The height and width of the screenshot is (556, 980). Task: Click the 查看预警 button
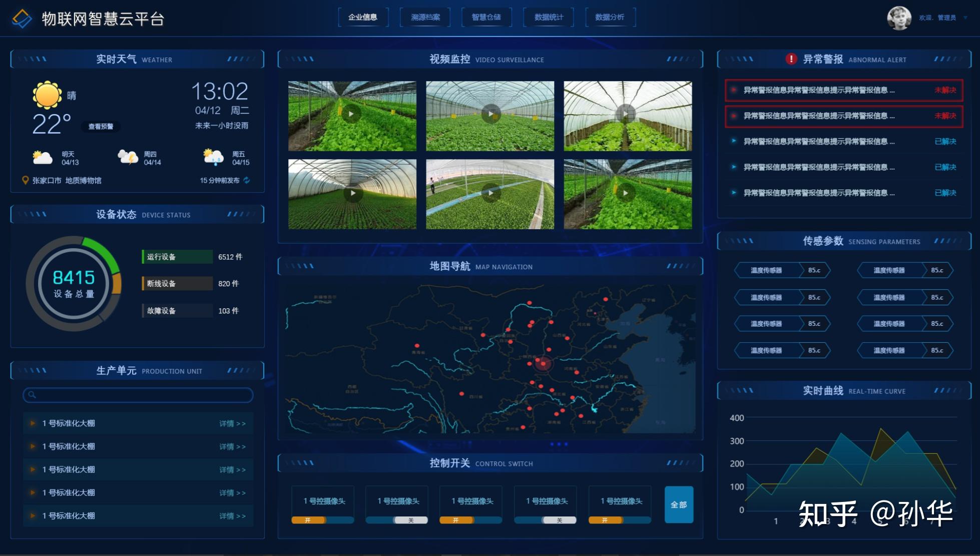coord(101,127)
